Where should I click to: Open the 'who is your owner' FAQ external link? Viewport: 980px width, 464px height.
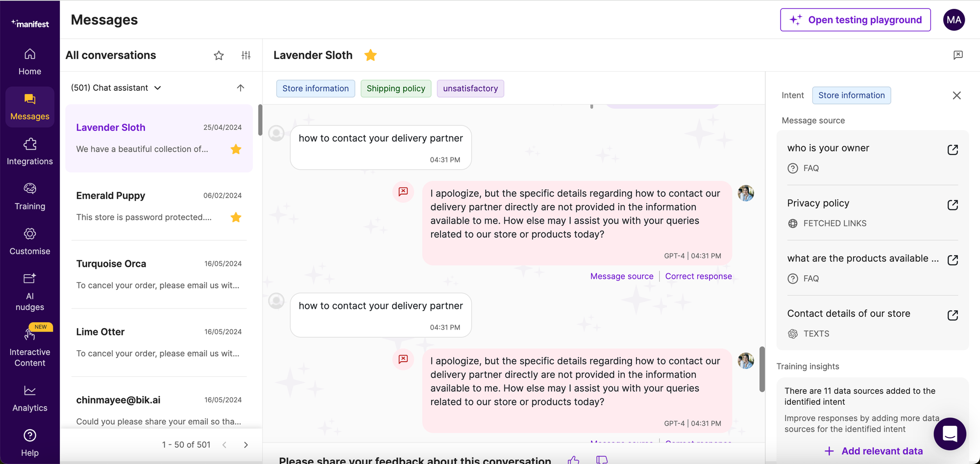953,150
